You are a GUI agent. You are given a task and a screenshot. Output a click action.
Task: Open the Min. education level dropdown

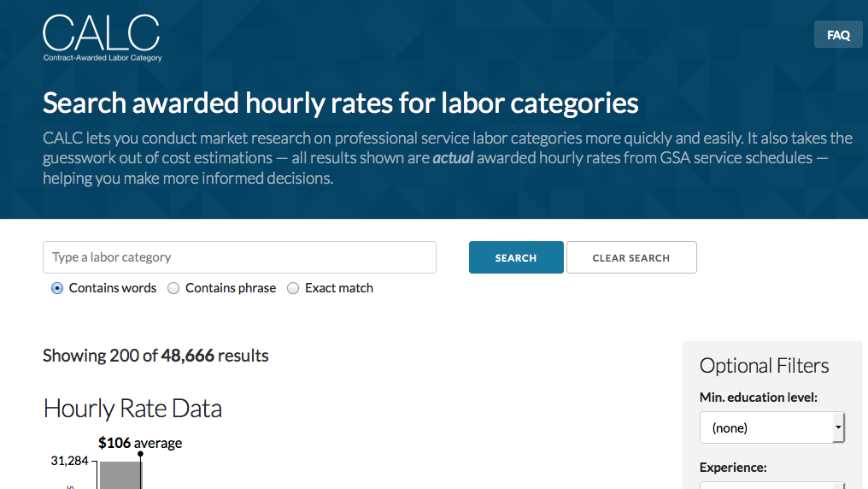(771, 427)
